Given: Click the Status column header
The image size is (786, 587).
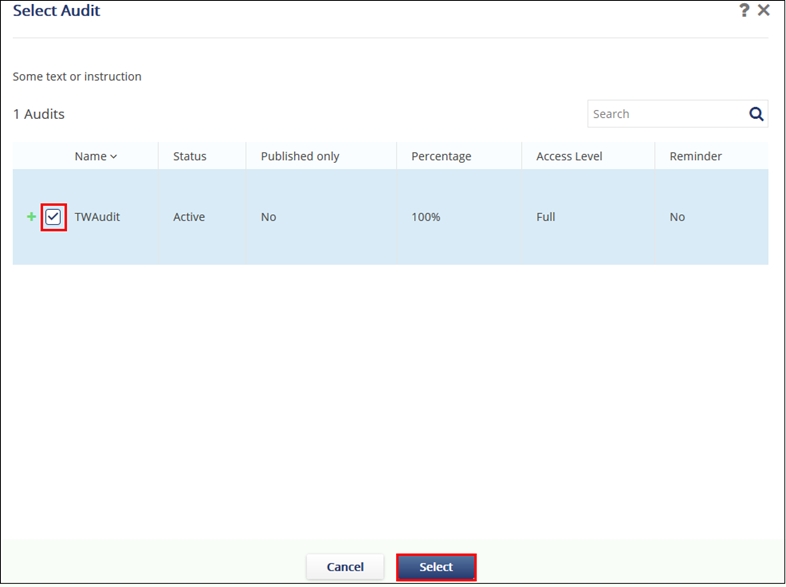Looking at the screenshot, I should coord(189,156).
